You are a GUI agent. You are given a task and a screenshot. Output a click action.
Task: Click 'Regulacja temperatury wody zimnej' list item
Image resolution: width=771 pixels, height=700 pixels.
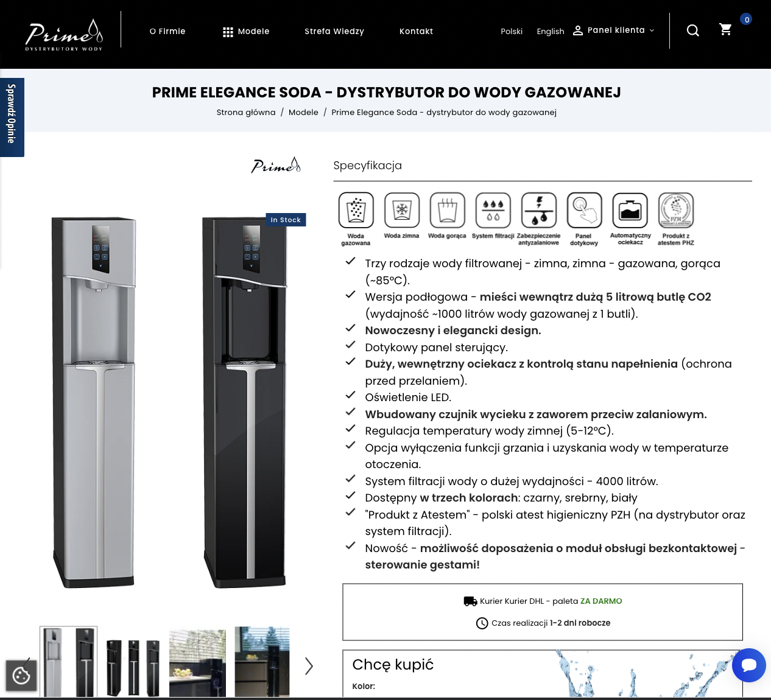(489, 431)
